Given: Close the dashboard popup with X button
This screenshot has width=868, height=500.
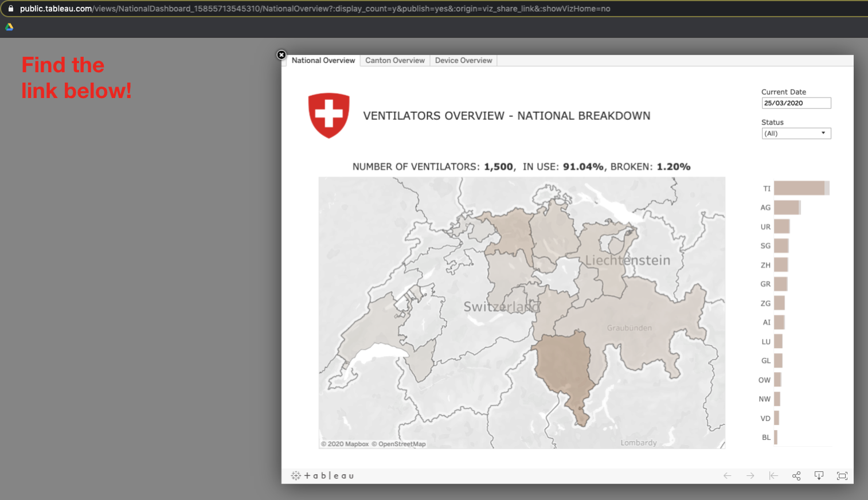Looking at the screenshot, I should (281, 55).
